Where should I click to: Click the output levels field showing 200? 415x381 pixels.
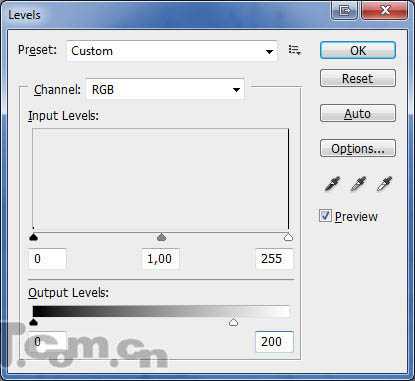point(274,342)
